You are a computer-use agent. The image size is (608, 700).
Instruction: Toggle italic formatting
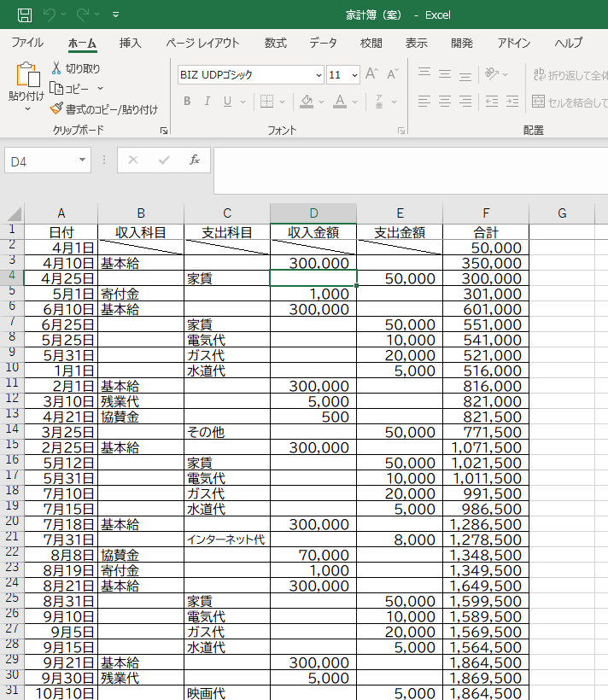coord(208,102)
